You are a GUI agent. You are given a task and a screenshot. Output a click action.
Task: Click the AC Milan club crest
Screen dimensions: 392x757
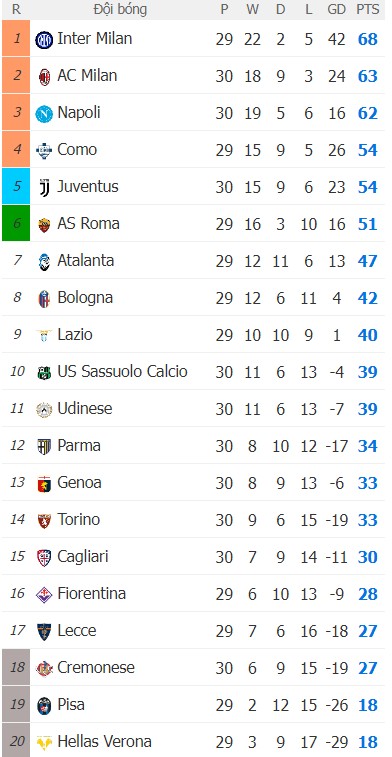point(44,77)
